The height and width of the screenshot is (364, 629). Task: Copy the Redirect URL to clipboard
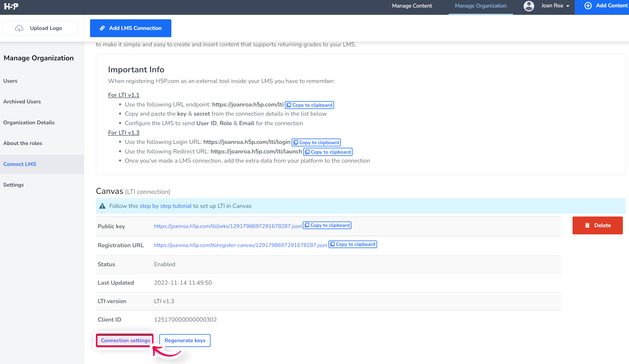point(328,152)
